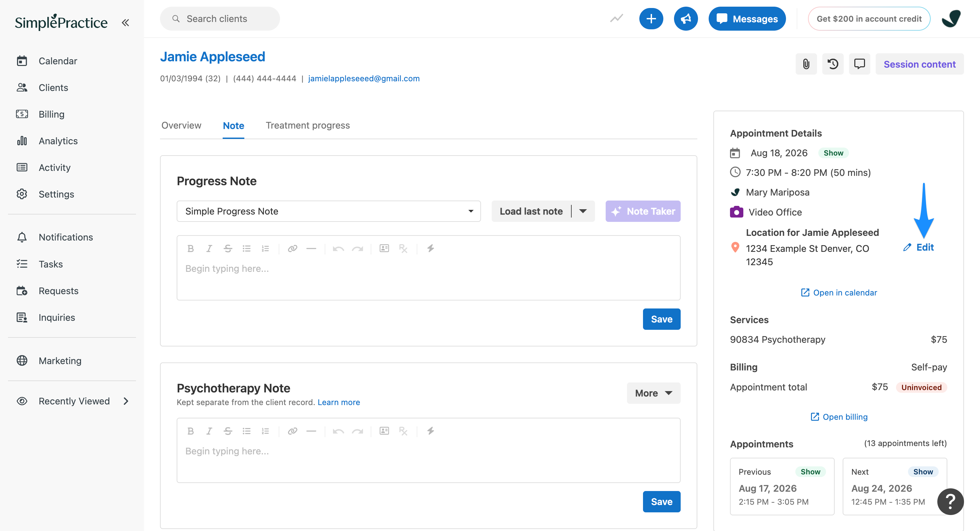Insert link in Progress Note editor
This screenshot has height=531, width=980.
292,249
